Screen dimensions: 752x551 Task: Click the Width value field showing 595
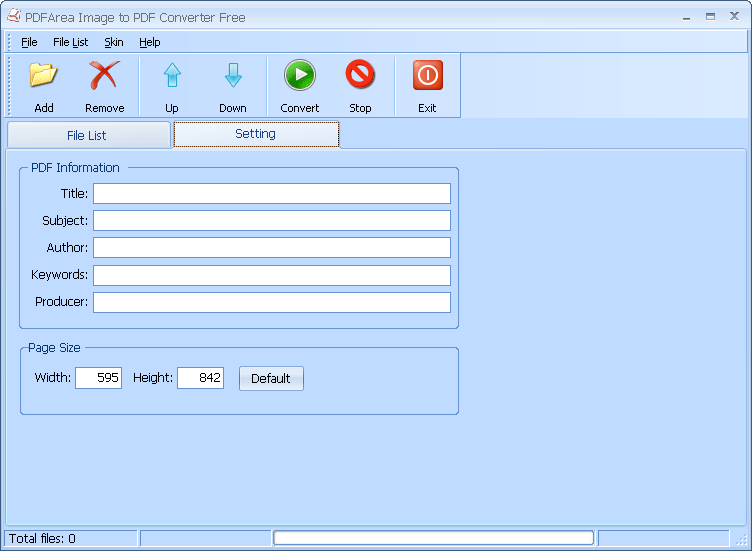pyautogui.click(x=98, y=378)
